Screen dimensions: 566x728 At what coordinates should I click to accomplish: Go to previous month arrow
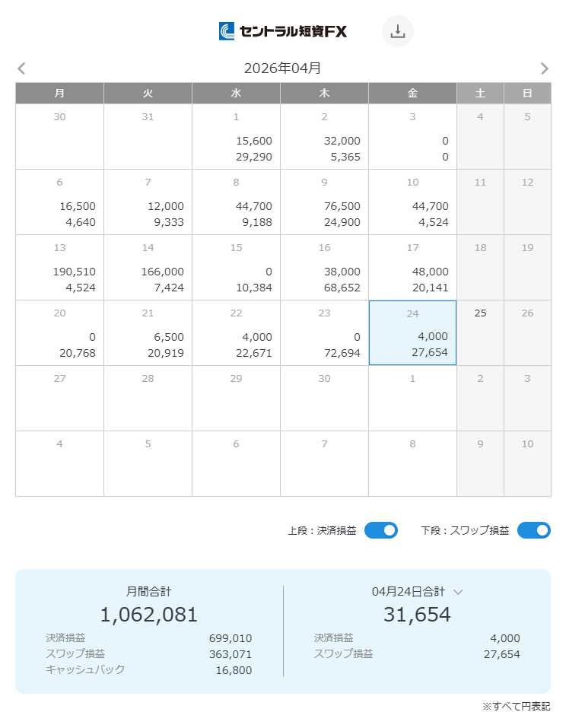coord(21,68)
